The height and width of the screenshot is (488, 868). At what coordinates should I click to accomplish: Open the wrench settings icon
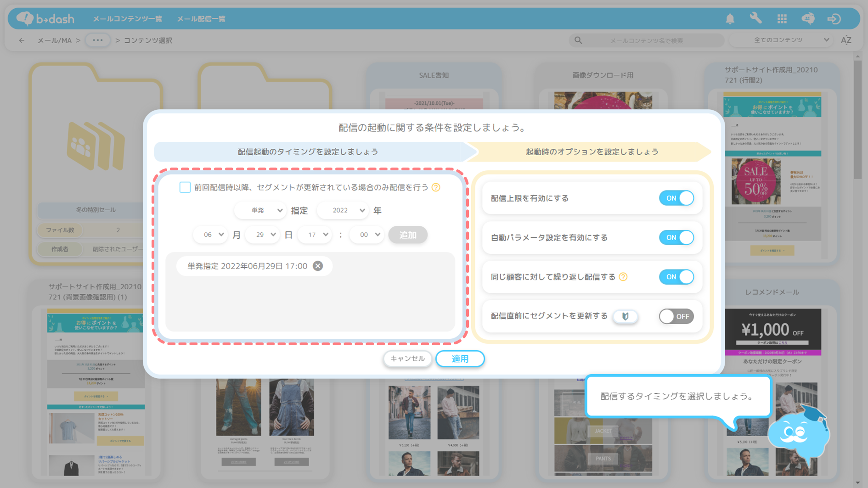[x=755, y=18]
